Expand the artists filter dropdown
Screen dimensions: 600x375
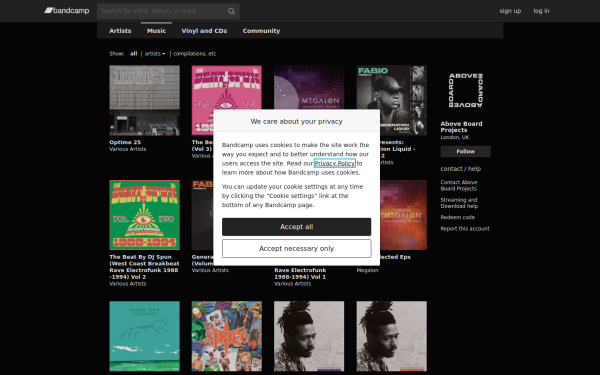[155, 54]
